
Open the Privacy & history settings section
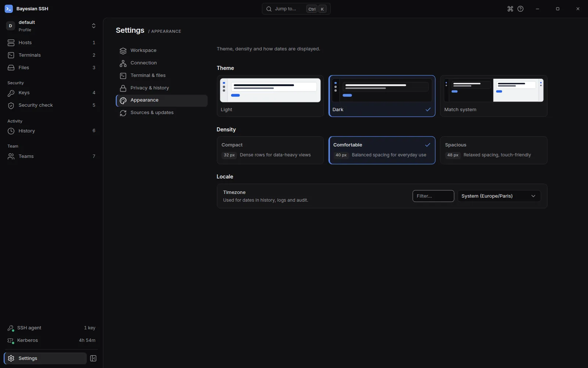coord(162,88)
